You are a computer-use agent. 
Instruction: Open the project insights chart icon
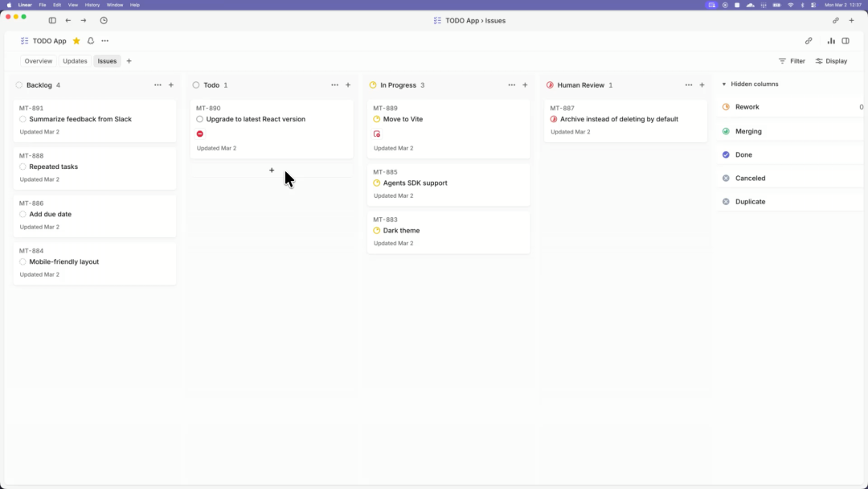coord(831,41)
